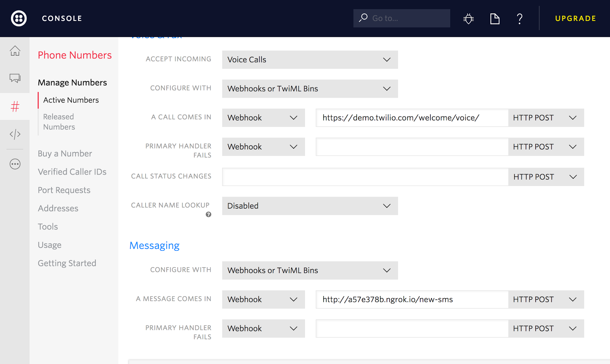Click the ngrok new-sms URL field
Viewport: 610px width, 364px height.
point(412,300)
